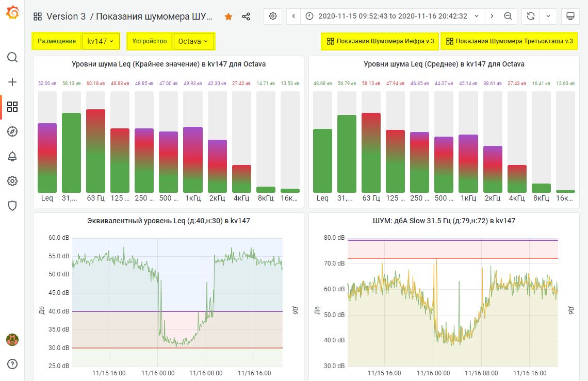Toggle the star to favorite dashboard
Image resolution: width=588 pixels, height=381 pixels.
point(228,16)
